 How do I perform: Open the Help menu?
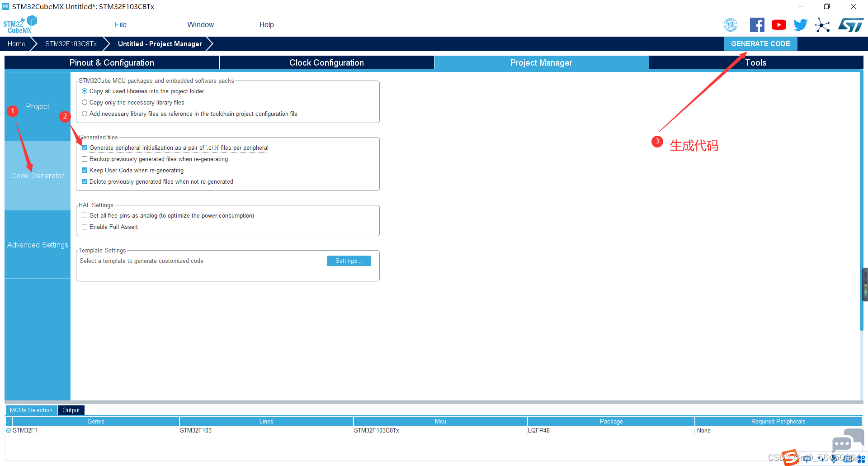pyautogui.click(x=267, y=25)
